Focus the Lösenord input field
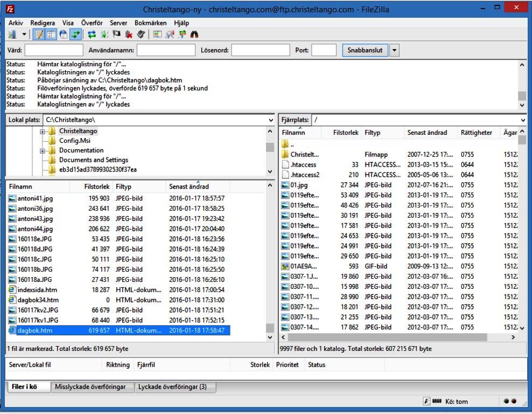The image size is (532, 414). (260, 50)
